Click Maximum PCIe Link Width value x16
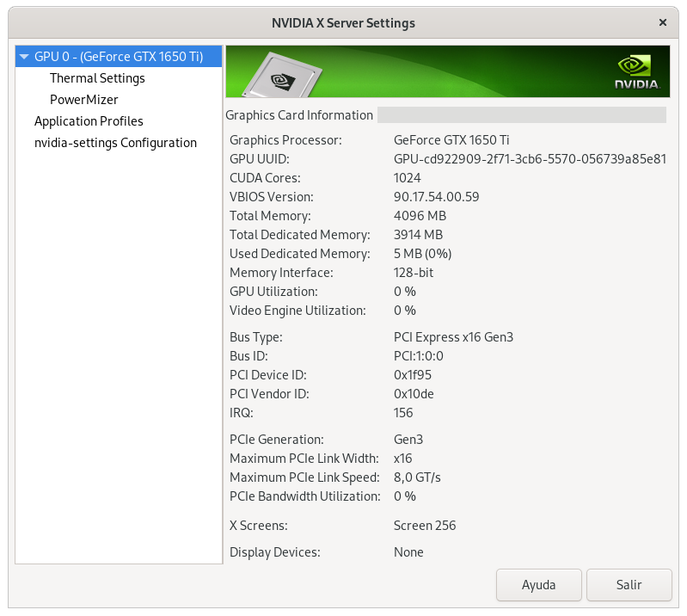 pyautogui.click(x=402, y=459)
